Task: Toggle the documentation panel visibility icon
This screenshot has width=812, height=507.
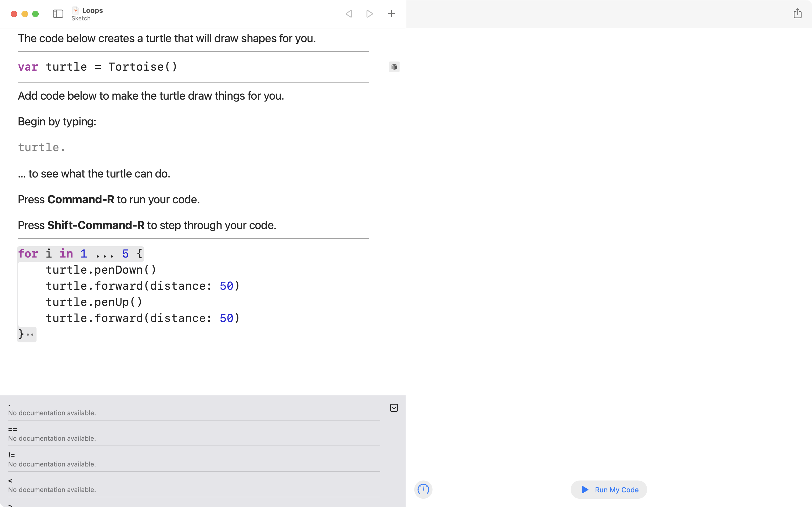Action: pos(394,407)
